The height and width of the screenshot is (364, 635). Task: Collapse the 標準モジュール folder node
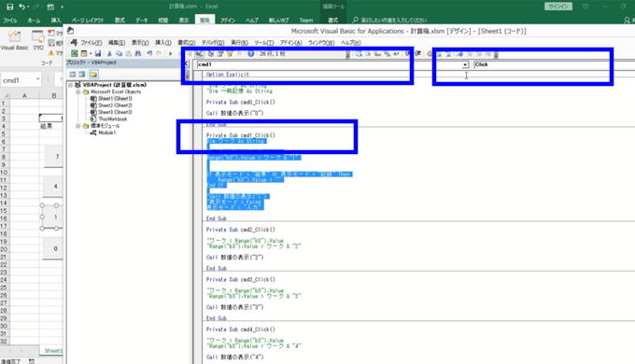[x=78, y=126]
